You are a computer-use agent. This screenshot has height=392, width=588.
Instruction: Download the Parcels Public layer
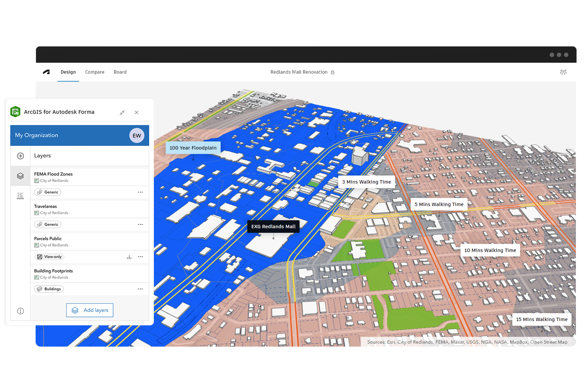point(129,257)
